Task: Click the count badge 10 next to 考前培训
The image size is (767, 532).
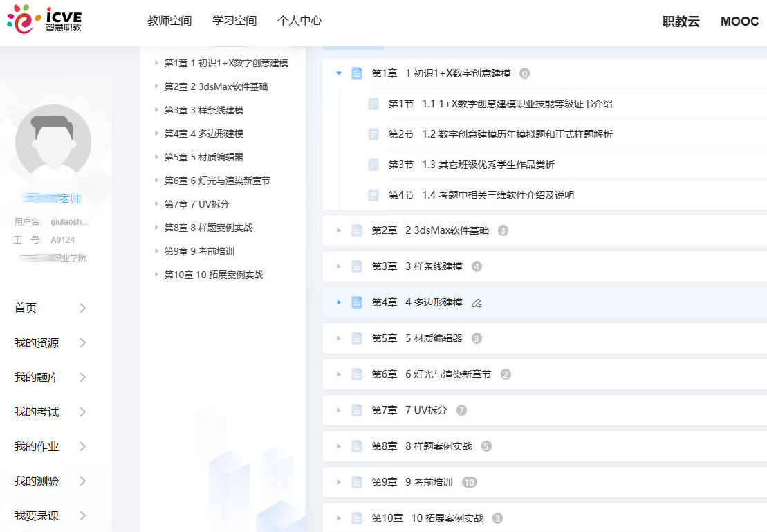Action: (469, 483)
